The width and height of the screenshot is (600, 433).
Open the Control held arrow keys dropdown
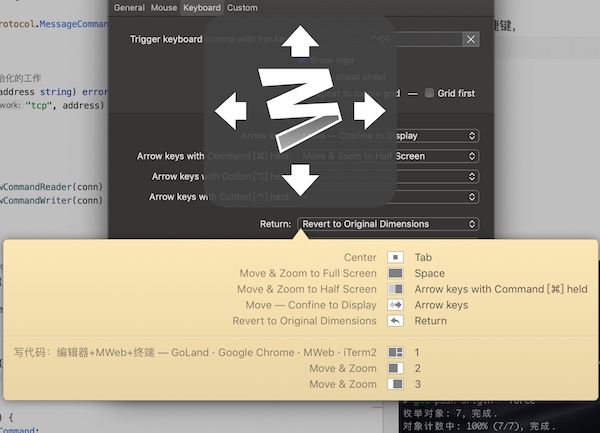point(388,197)
